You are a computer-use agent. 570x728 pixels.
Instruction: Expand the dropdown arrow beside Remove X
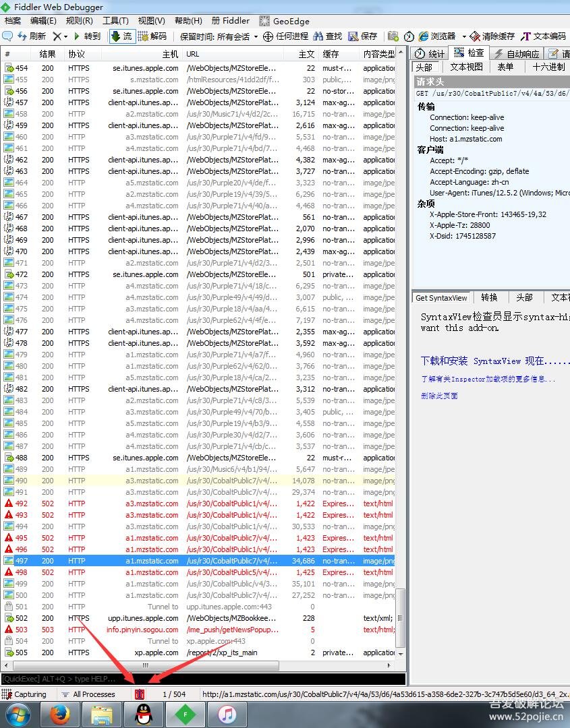[65, 36]
